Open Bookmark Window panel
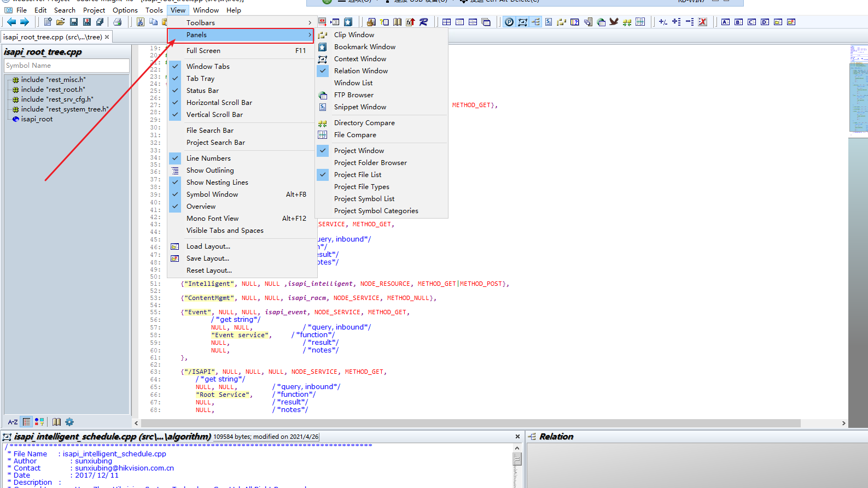 coord(381,46)
